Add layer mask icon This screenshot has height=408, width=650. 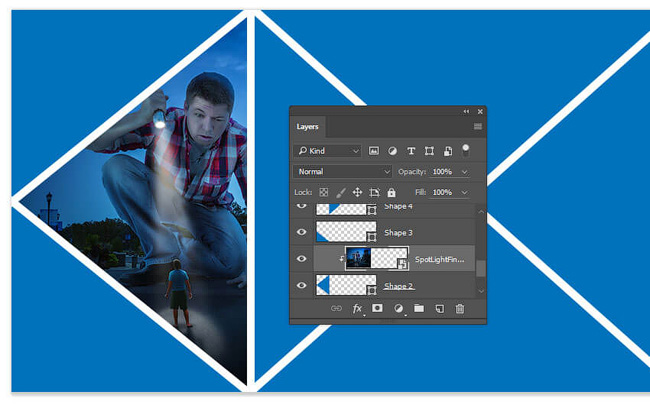pos(377,308)
